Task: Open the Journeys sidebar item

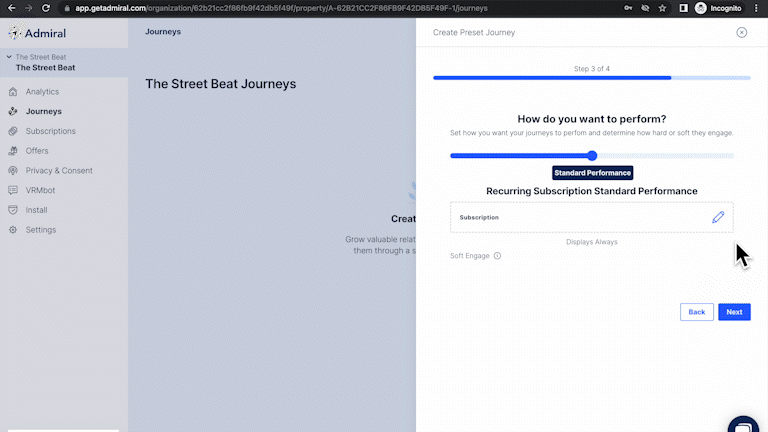Action: coord(44,111)
